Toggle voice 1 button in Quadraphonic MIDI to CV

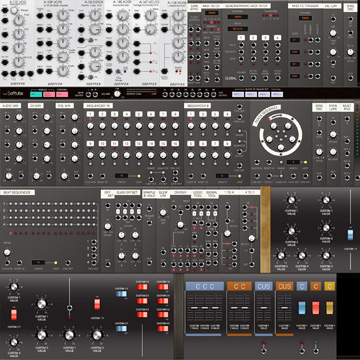[241, 37]
